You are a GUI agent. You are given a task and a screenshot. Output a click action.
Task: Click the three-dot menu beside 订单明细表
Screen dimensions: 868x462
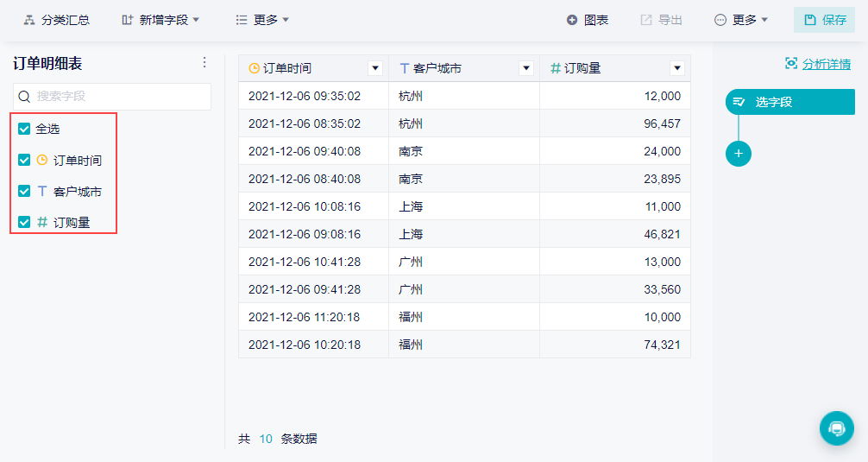click(204, 62)
